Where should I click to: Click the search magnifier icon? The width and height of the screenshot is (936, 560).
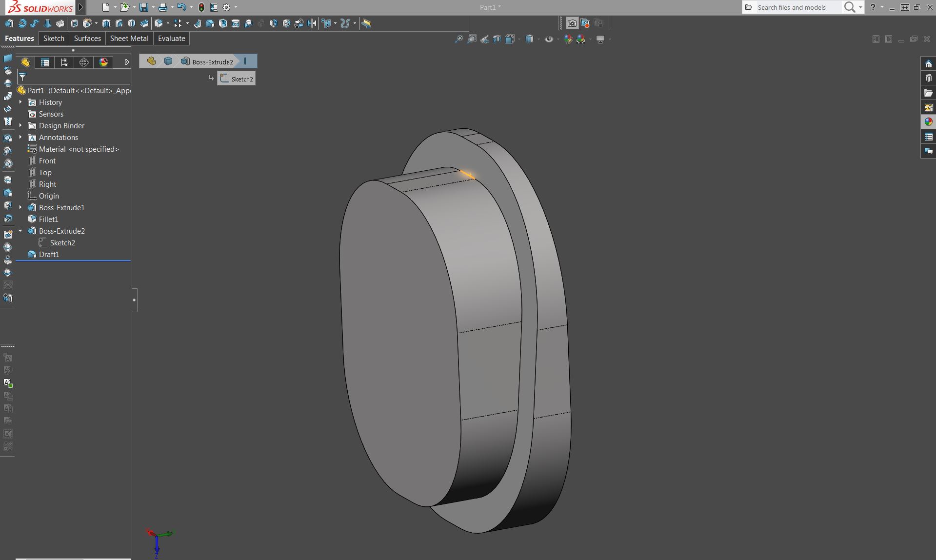click(850, 7)
